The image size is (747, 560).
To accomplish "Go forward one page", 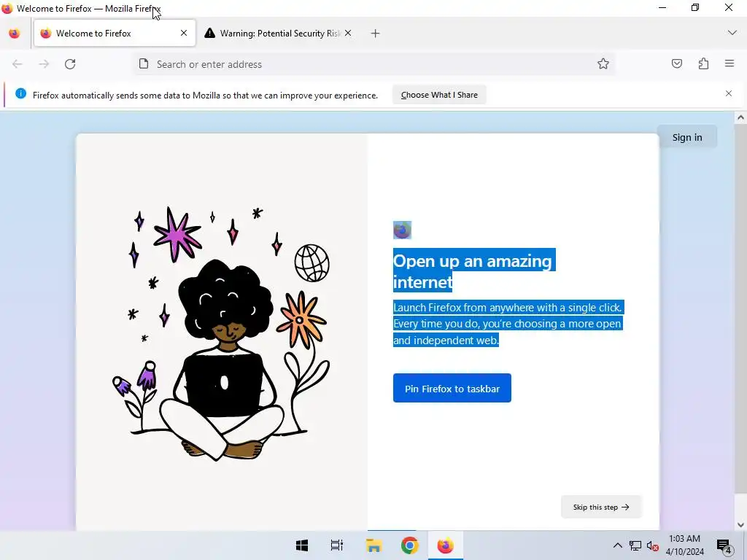I will [x=44, y=64].
